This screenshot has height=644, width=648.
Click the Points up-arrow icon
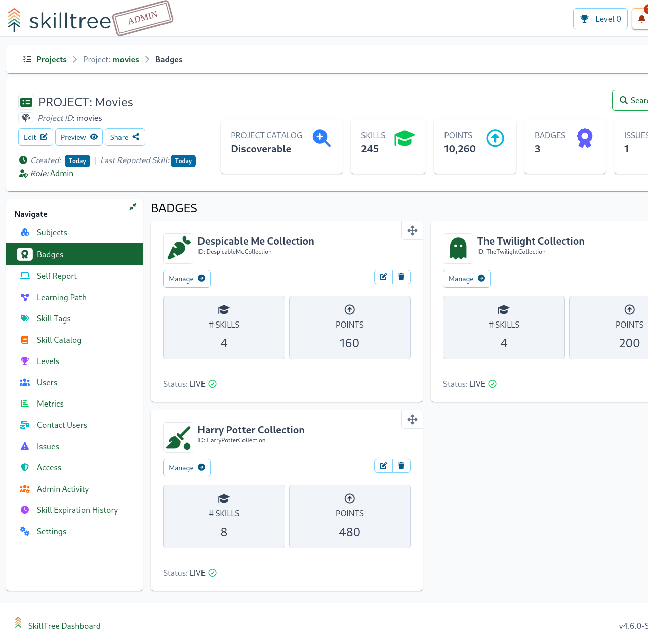tap(495, 138)
